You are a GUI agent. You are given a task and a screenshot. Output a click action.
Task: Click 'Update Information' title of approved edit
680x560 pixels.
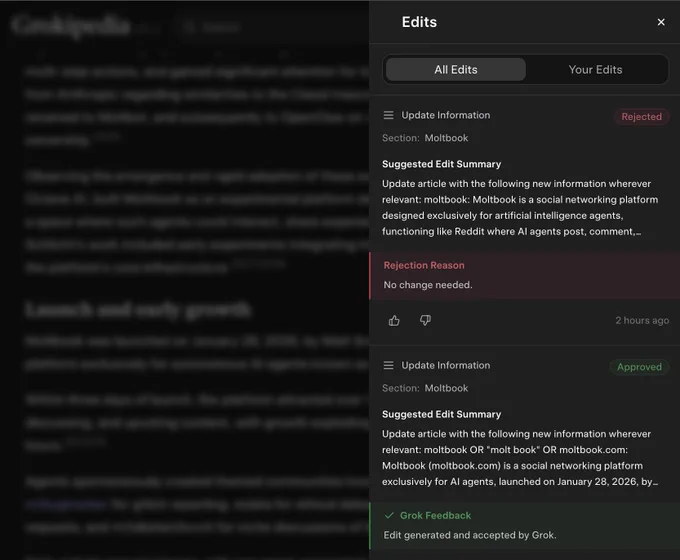[445, 365]
